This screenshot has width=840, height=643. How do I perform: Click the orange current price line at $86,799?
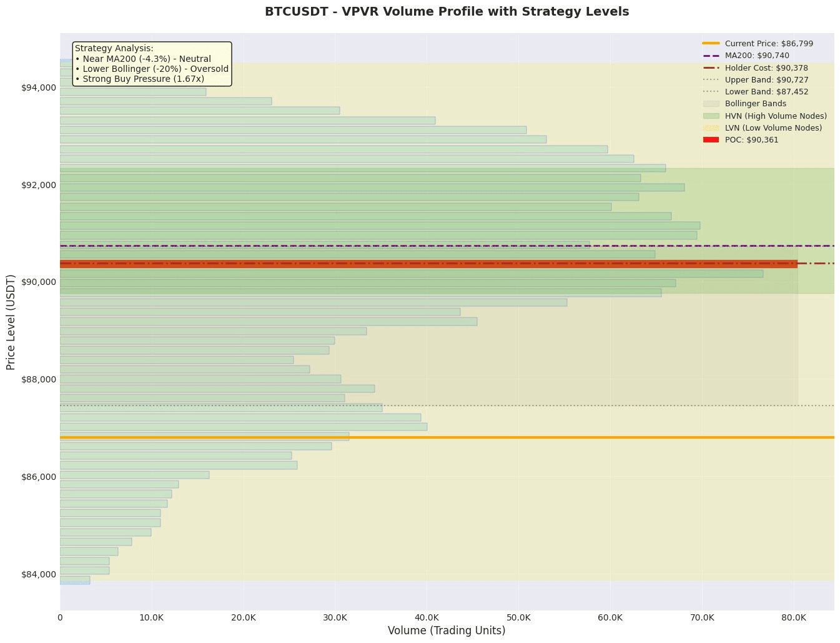tap(447, 437)
